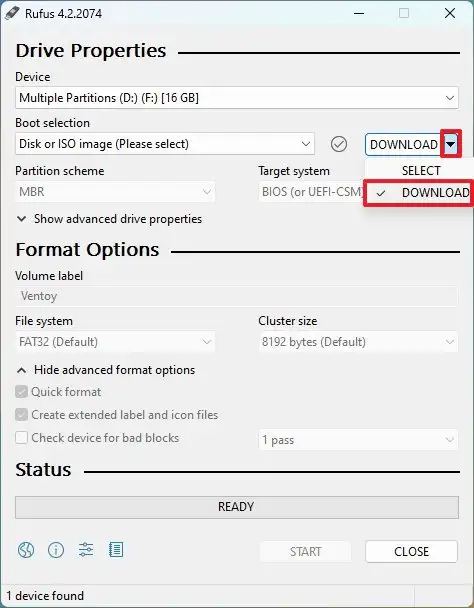Choose DOWNLOAD from the dropdown menu

coord(419,193)
